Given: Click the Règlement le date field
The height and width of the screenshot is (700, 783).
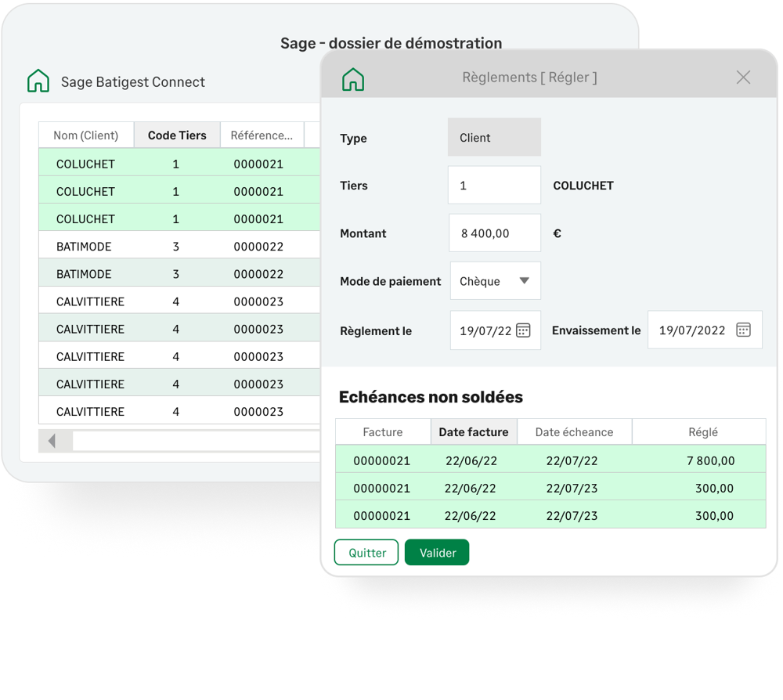Looking at the screenshot, I should (496, 330).
